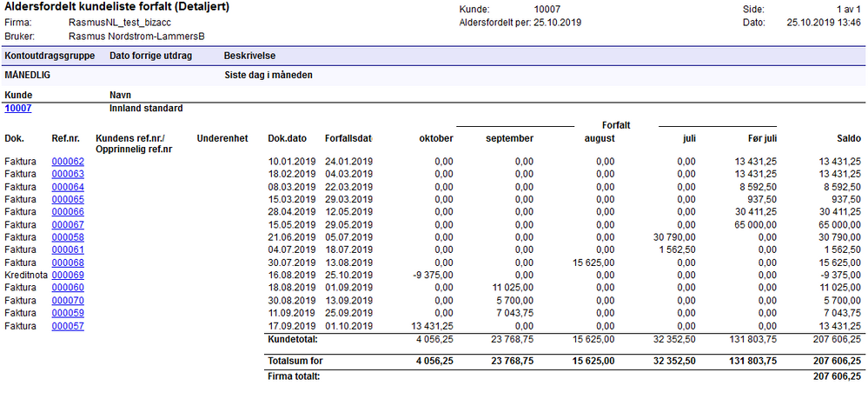Open invoice reference 000060

pos(68,289)
